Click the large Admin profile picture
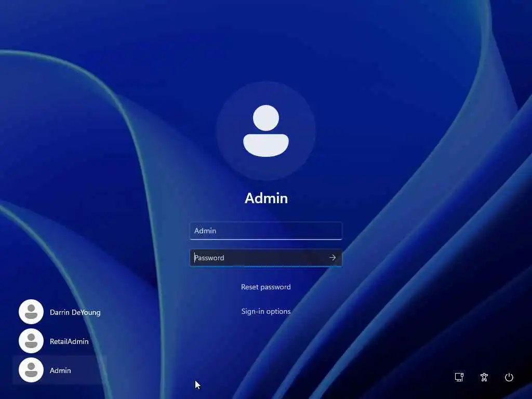 (x=266, y=130)
